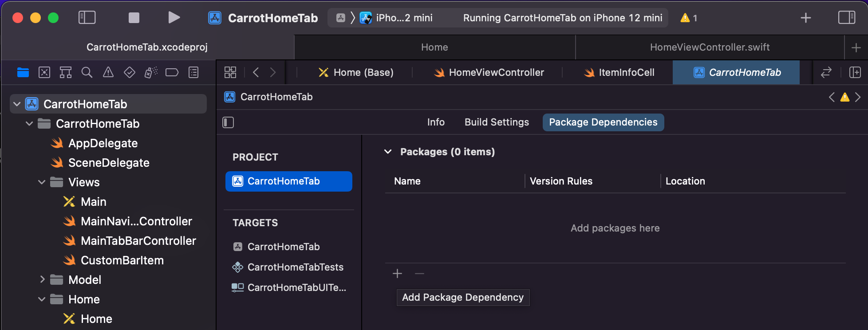868x330 pixels.
Task: Toggle the navigator sidebar in the toolbar
Action: (x=87, y=18)
